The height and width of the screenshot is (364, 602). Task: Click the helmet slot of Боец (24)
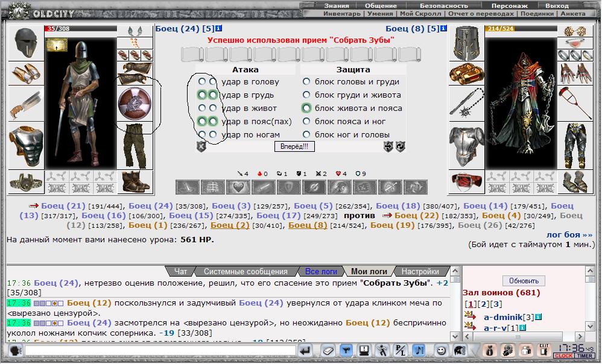(26, 43)
